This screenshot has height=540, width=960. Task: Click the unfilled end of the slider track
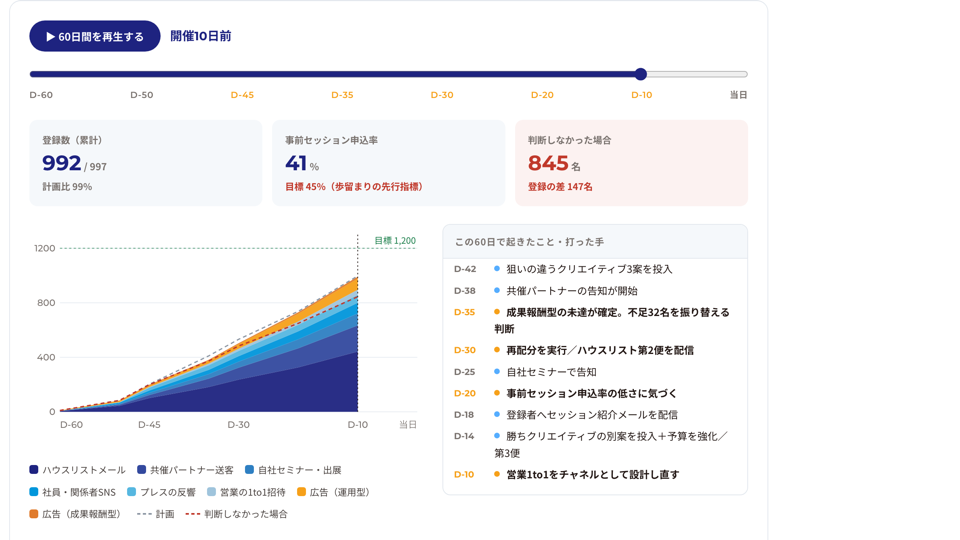[697, 74]
